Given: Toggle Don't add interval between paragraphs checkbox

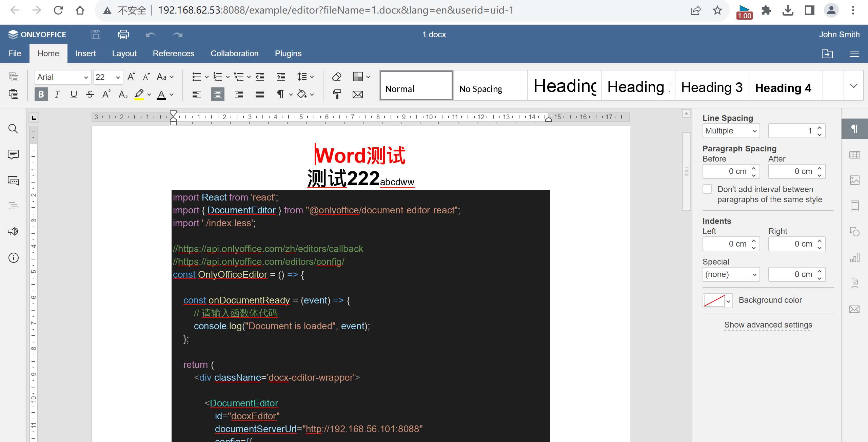Looking at the screenshot, I should coord(707,189).
